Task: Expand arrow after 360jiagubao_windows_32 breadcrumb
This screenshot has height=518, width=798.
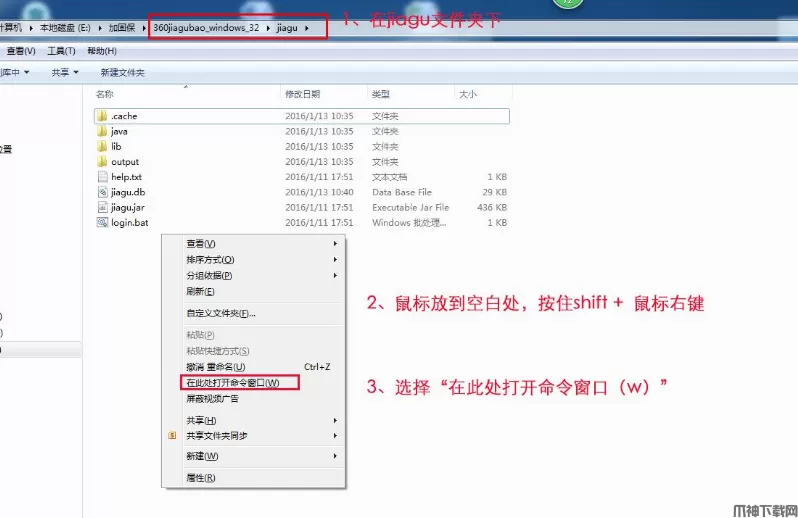Action: 268,28
